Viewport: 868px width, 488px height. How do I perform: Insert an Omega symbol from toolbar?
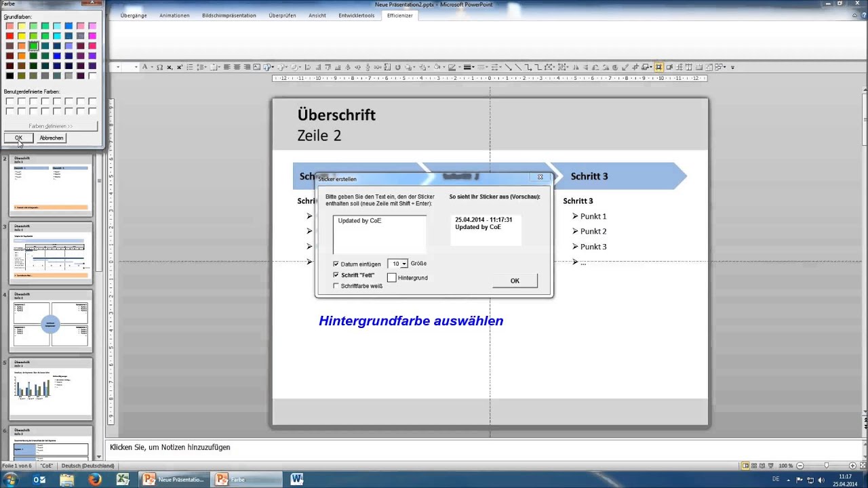(x=159, y=67)
